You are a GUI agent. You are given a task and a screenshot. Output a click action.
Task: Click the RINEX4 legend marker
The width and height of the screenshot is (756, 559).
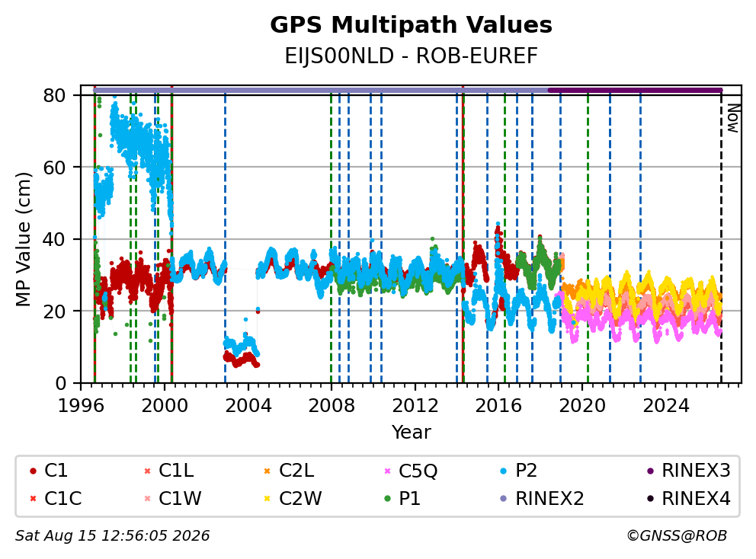650,498
